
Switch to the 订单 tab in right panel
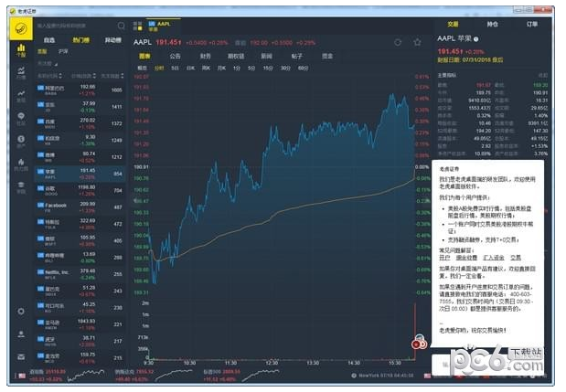tap(532, 24)
